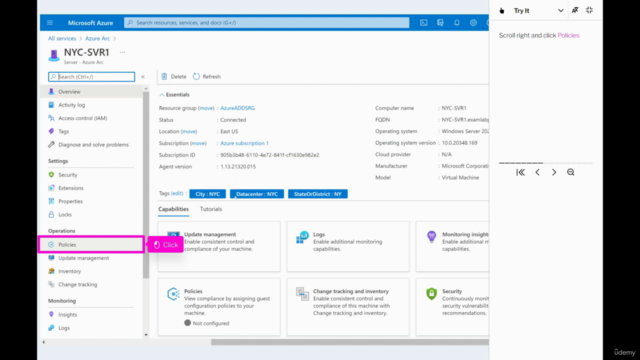The height and width of the screenshot is (360, 640).
Task: Click the Microsoft Azure home logo text
Action: coord(90,23)
